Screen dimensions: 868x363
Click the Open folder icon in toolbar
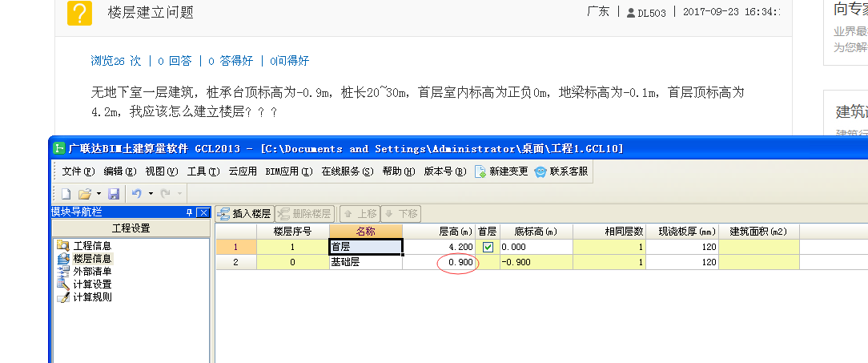[x=84, y=193]
